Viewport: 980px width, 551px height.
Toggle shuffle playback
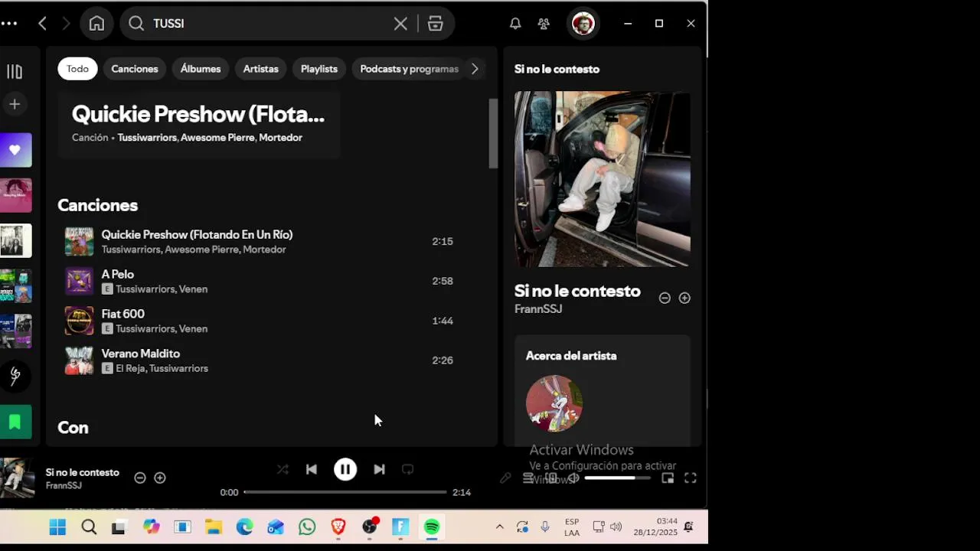(x=283, y=470)
